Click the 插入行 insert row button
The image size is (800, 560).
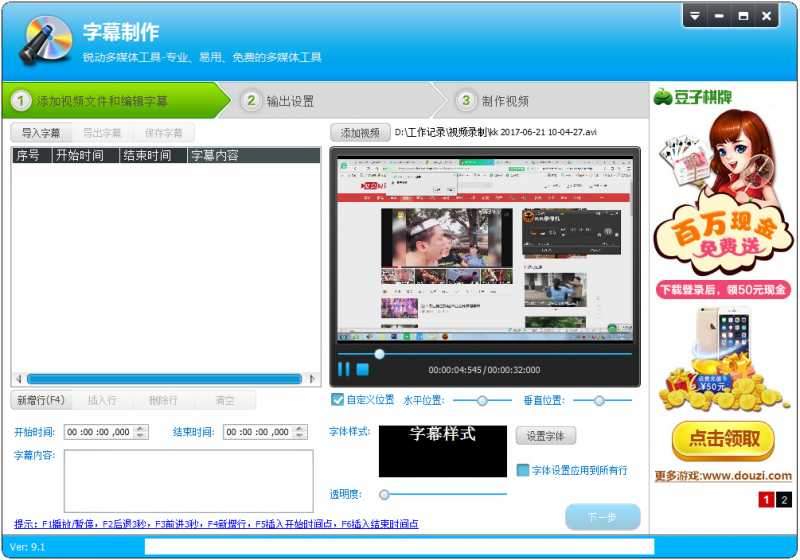coord(103,400)
